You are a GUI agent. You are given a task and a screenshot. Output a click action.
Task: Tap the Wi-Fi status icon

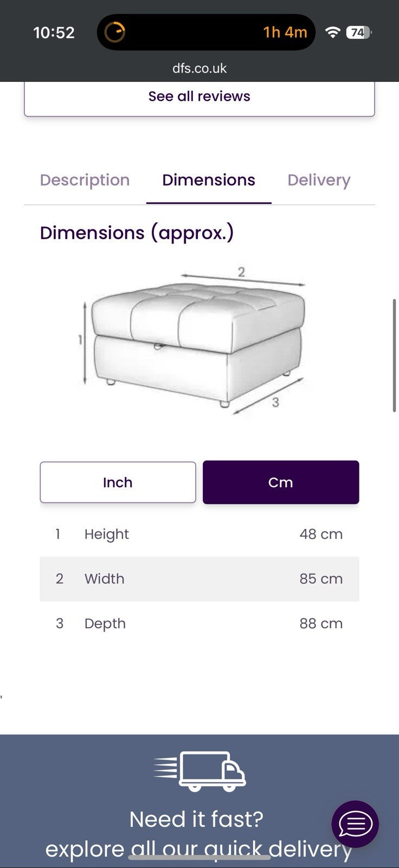coord(332,32)
